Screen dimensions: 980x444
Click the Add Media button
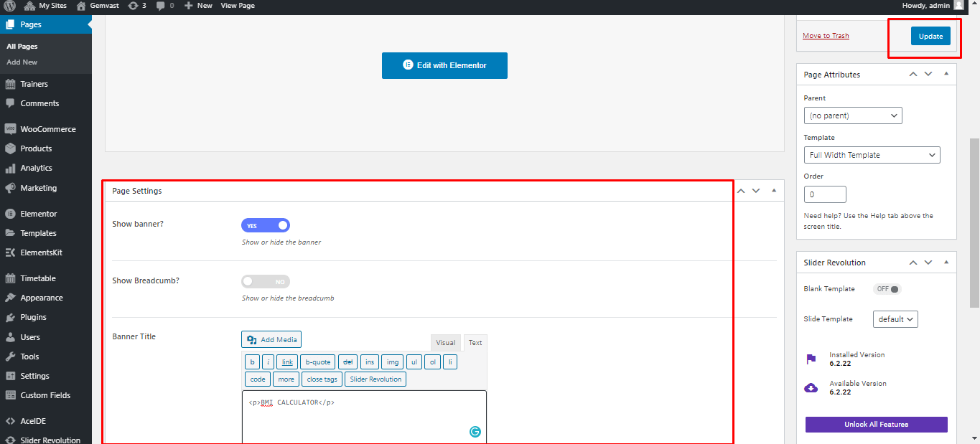[271, 339]
